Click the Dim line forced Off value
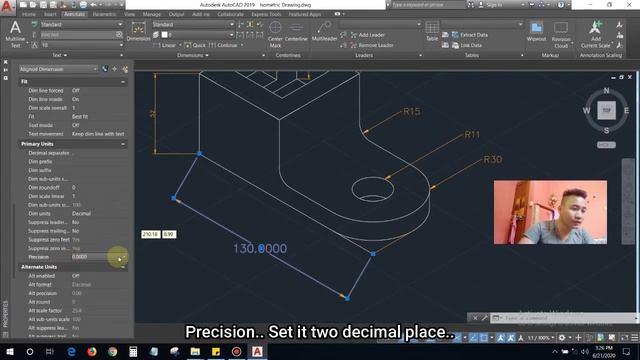This screenshot has height=360, width=640. click(x=76, y=91)
